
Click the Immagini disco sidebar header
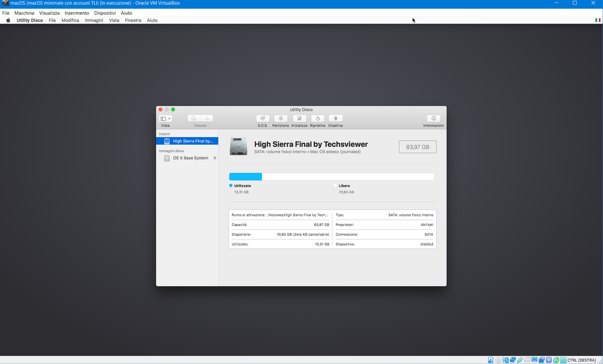pyautogui.click(x=171, y=151)
